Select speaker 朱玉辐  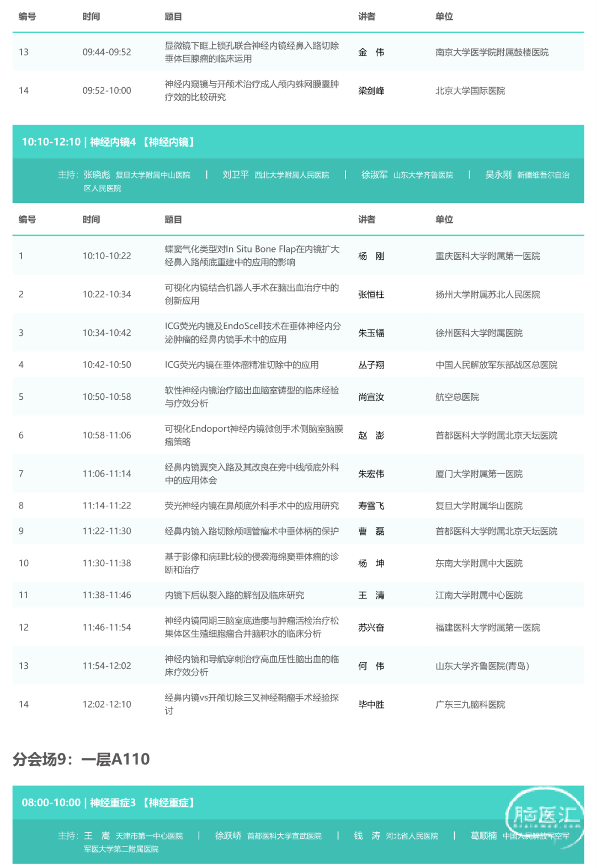(371, 334)
